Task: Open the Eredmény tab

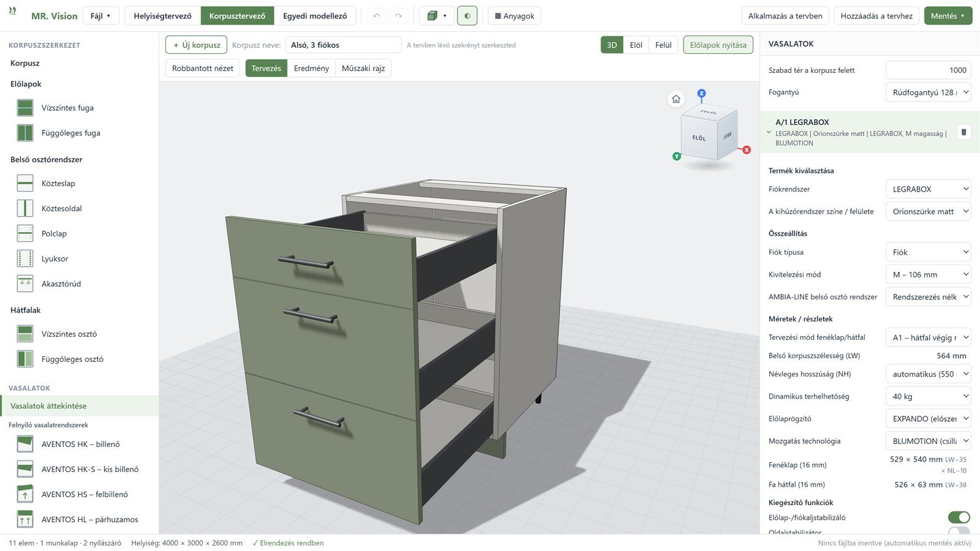Action: 311,68
